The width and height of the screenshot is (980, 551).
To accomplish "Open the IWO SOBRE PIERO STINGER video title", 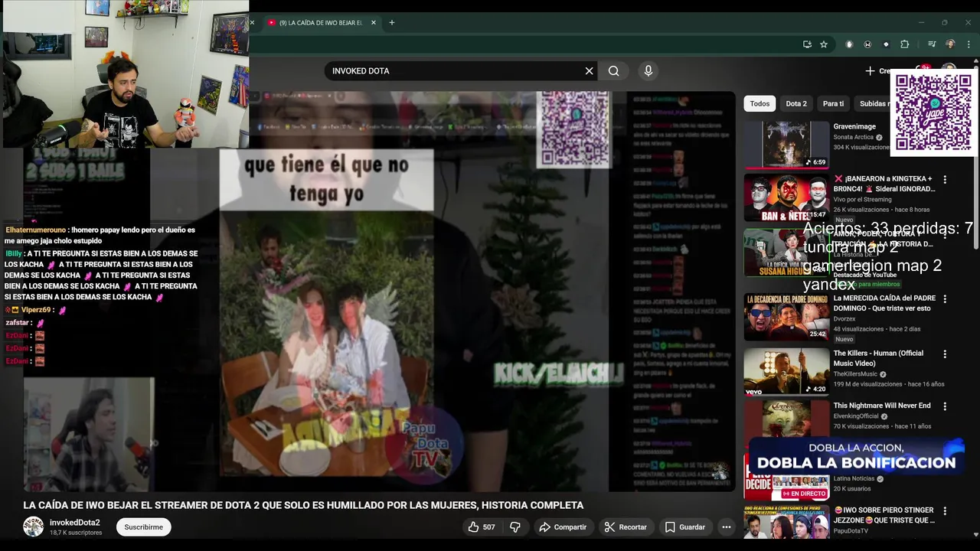I will [884, 515].
